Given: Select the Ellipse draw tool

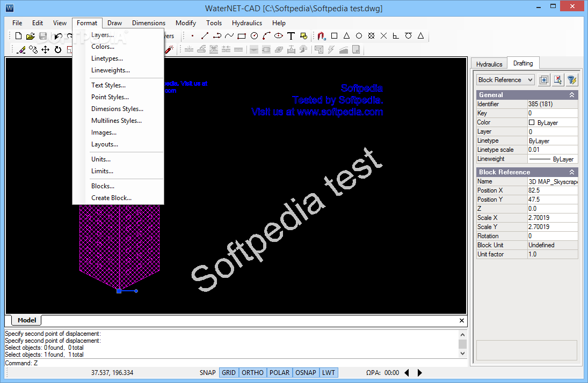Looking at the screenshot, I should 279,36.
